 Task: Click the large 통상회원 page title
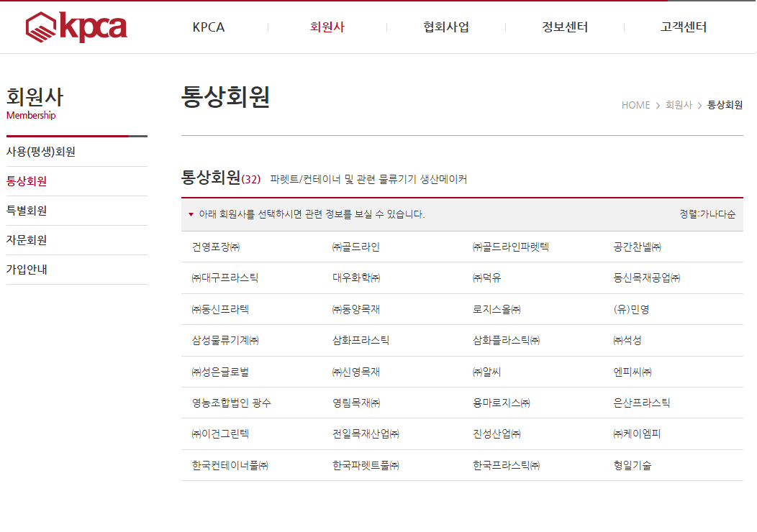[x=225, y=97]
